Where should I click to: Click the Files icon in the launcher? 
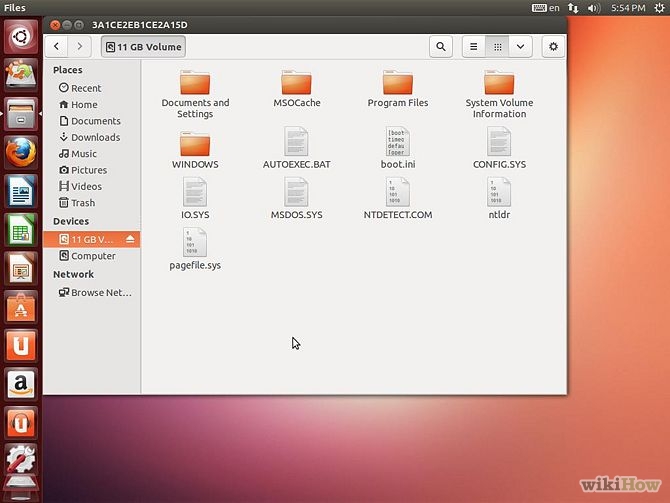(21, 114)
